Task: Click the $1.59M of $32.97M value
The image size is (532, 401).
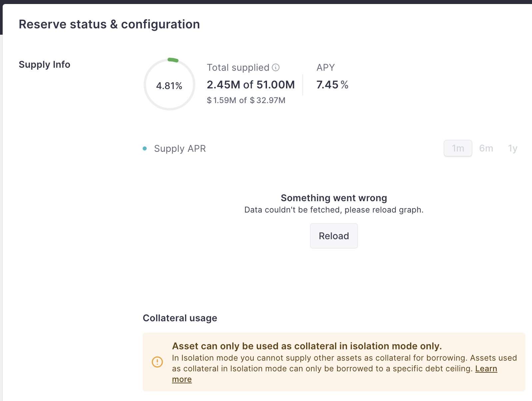Action: point(246,100)
